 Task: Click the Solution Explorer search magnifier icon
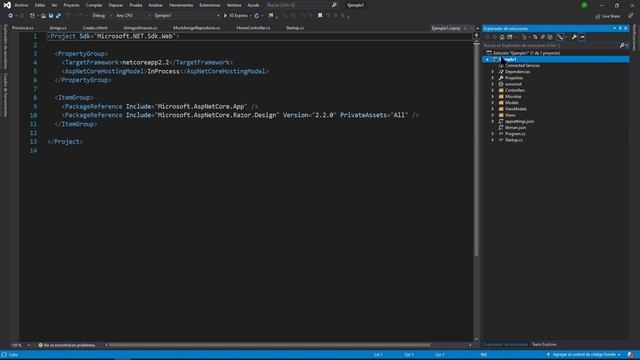[622, 45]
